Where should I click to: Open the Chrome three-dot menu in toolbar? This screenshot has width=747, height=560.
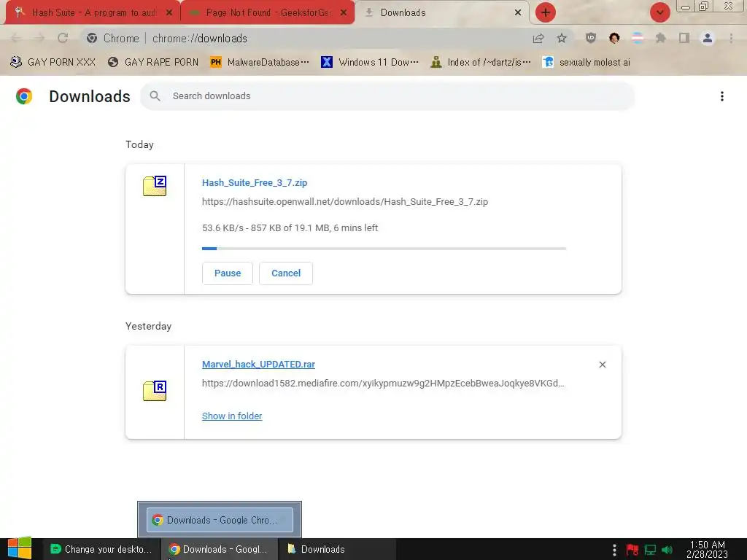731,38
